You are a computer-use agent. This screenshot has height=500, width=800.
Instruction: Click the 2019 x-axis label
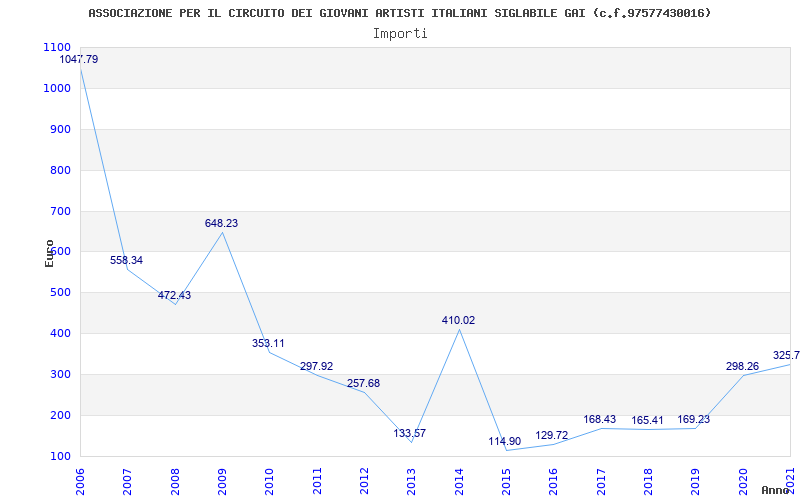click(x=695, y=481)
